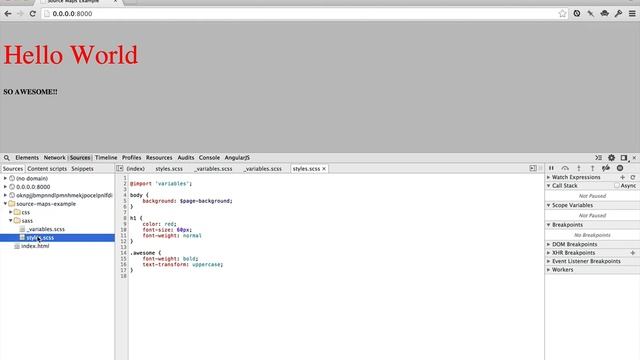This screenshot has height=360, width=640.
Task: Refresh watch expressions icon
Action: (x=633, y=177)
